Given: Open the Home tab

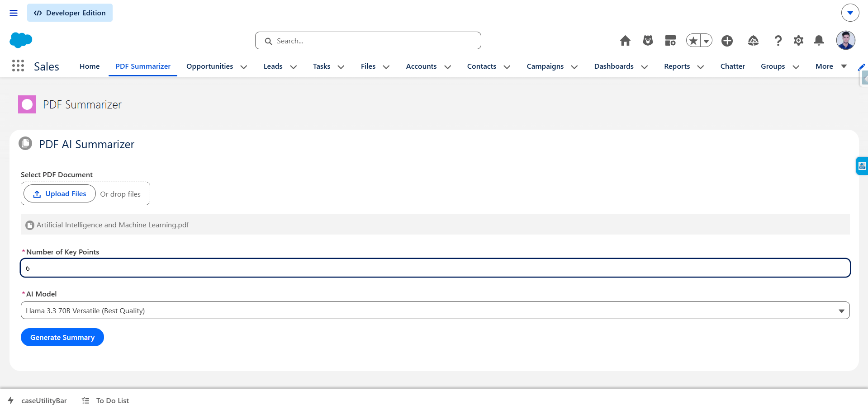Looking at the screenshot, I should pos(90,66).
